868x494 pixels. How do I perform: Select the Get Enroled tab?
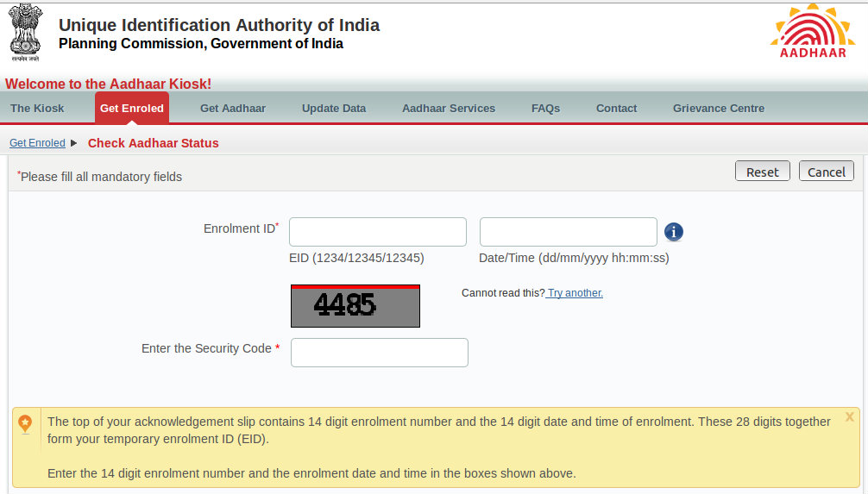tap(132, 109)
